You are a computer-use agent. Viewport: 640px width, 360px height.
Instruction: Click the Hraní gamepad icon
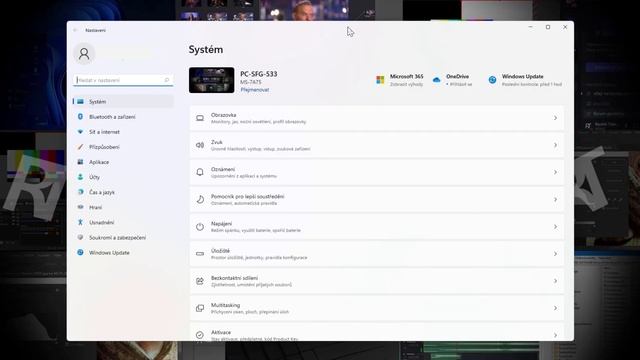80,207
